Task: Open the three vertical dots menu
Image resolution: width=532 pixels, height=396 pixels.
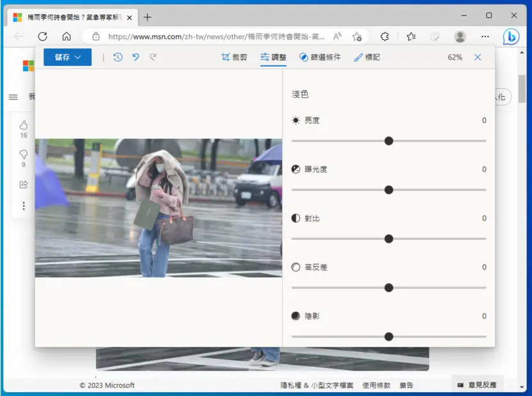Action: (x=24, y=206)
